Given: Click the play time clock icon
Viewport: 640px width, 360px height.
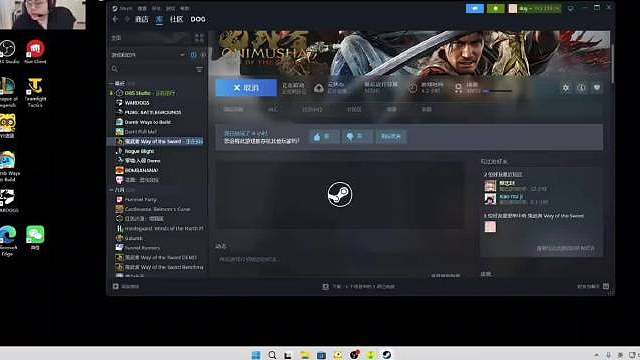Looking at the screenshot, I should (413, 88).
